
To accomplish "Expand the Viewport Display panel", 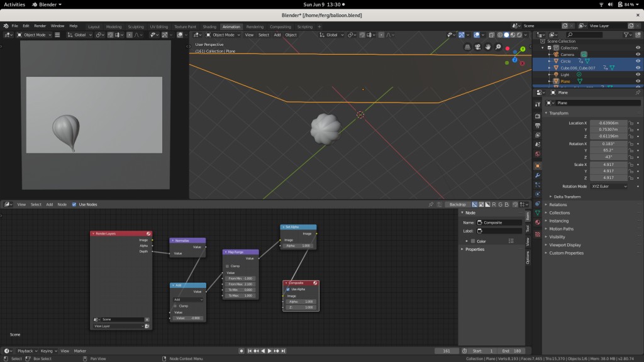I will pos(565,245).
